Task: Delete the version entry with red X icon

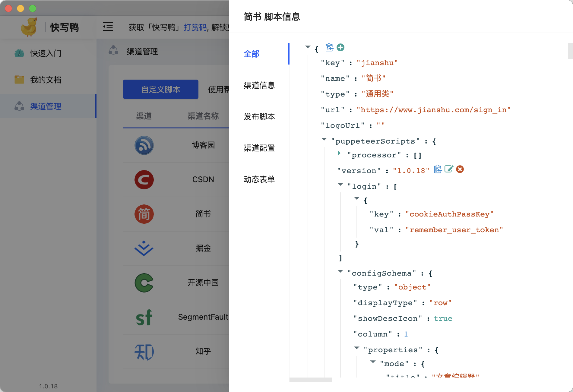Action: [x=460, y=169]
